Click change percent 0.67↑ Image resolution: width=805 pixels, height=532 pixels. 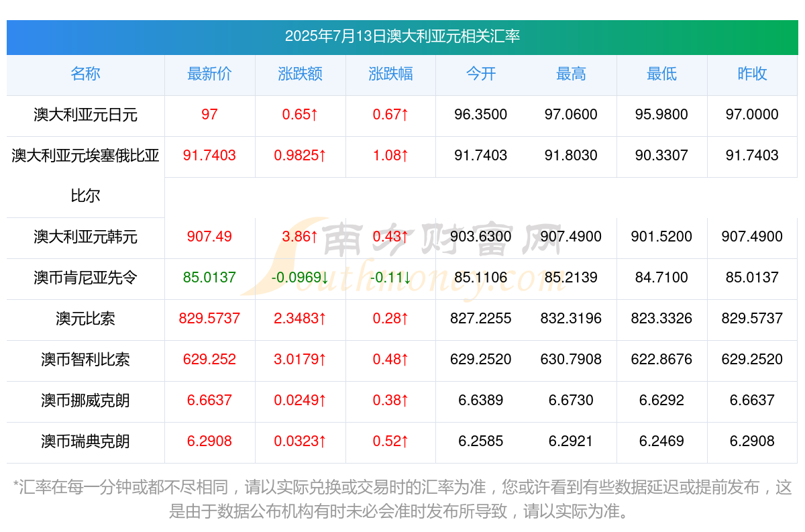point(390,115)
